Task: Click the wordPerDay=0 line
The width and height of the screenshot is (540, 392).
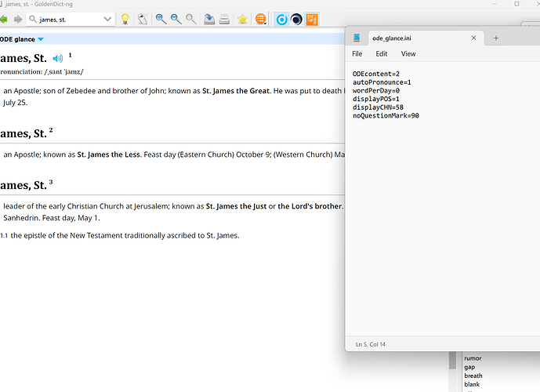Action: (x=376, y=91)
